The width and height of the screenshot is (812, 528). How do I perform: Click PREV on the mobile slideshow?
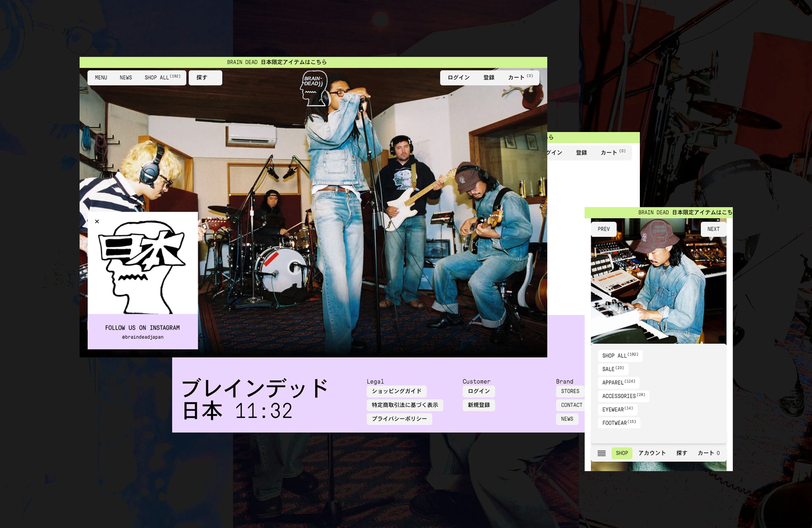click(x=604, y=229)
